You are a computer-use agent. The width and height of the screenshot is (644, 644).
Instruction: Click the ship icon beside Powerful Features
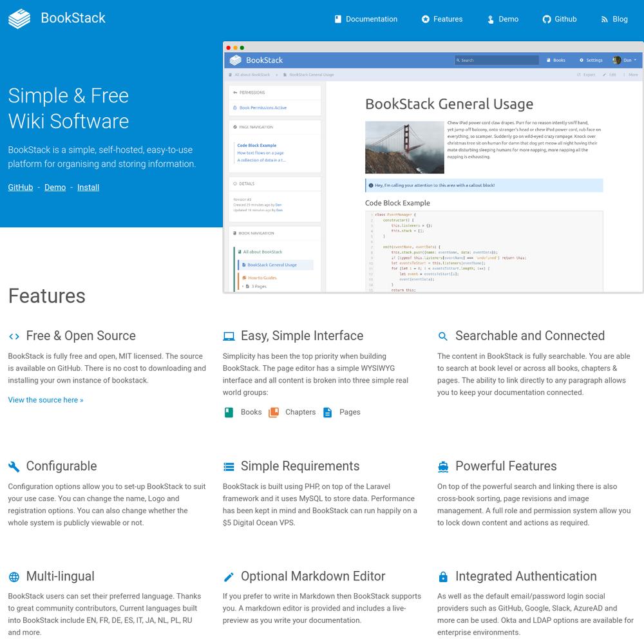(443, 466)
